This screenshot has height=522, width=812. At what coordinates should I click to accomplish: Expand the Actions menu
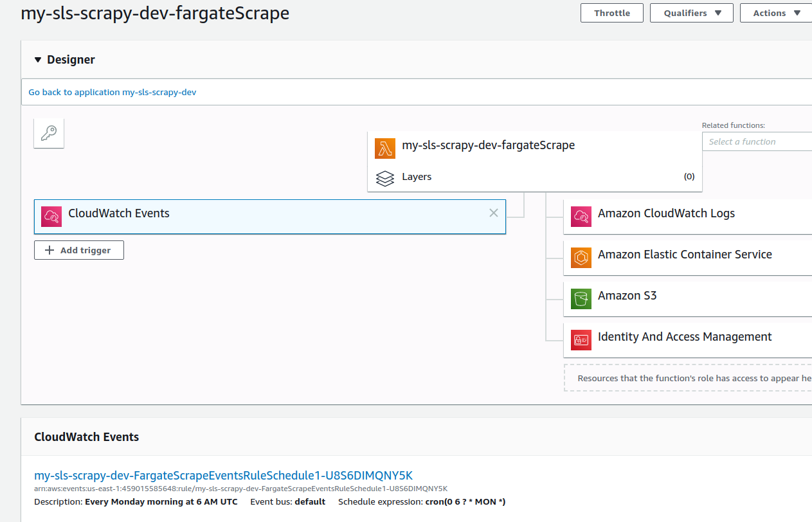pos(775,13)
